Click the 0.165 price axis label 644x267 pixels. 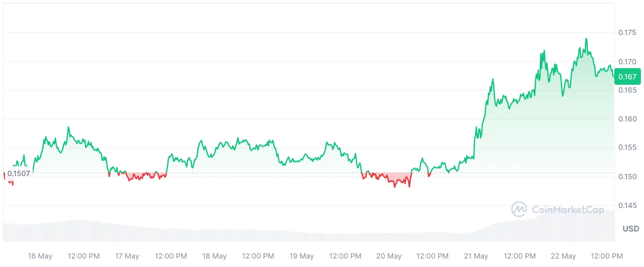pyautogui.click(x=627, y=90)
